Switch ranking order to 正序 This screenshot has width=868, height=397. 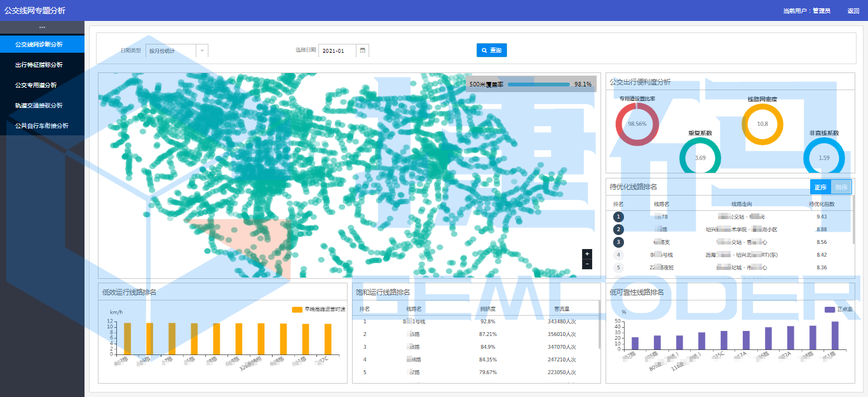point(820,187)
